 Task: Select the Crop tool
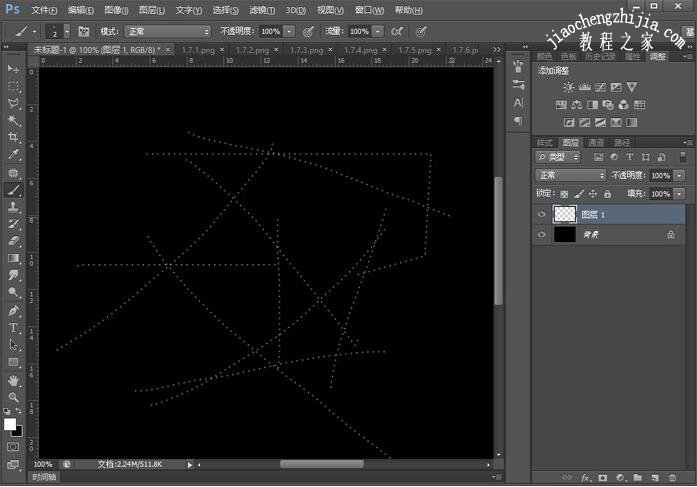point(14,137)
